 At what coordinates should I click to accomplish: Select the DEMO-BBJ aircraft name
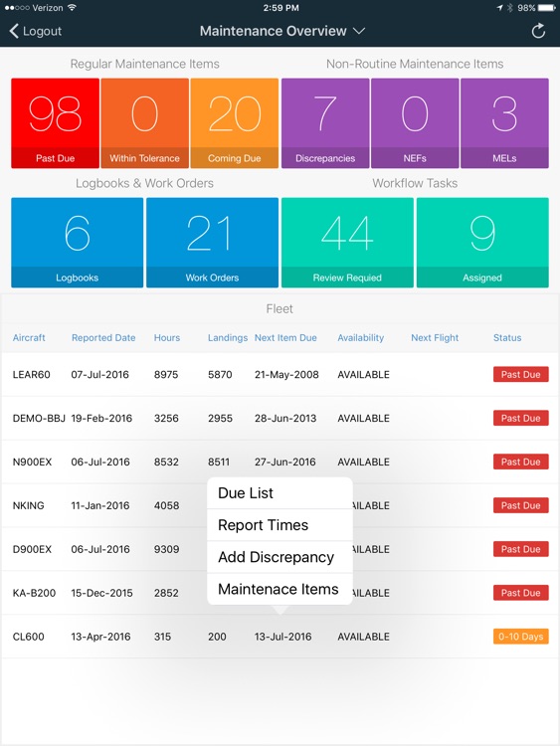(x=39, y=418)
